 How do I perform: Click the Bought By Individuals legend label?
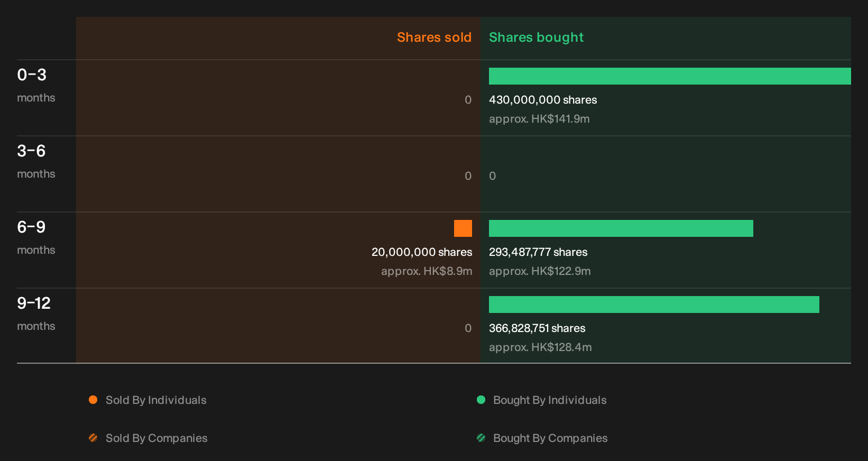550,400
